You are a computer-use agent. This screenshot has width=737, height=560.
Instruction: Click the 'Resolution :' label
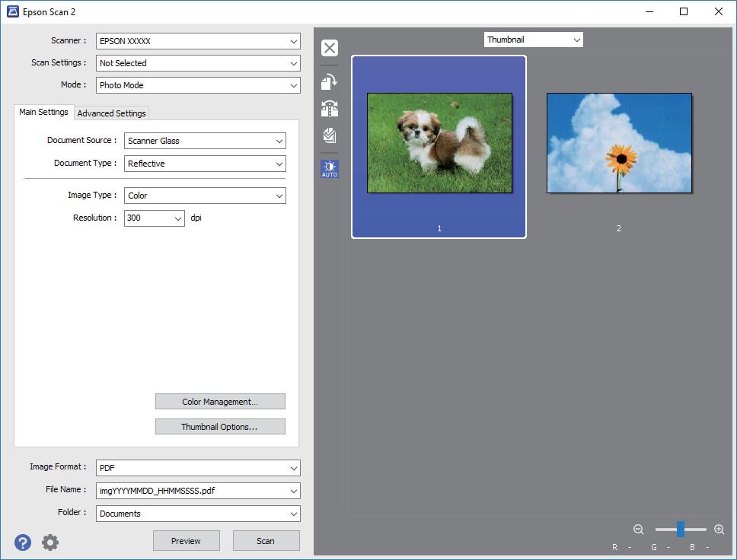[x=94, y=218]
